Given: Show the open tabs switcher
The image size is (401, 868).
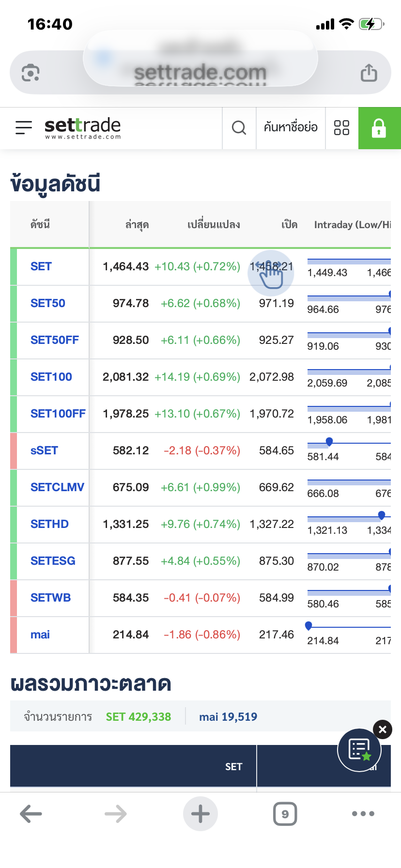Looking at the screenshot, I should [285, 814].
